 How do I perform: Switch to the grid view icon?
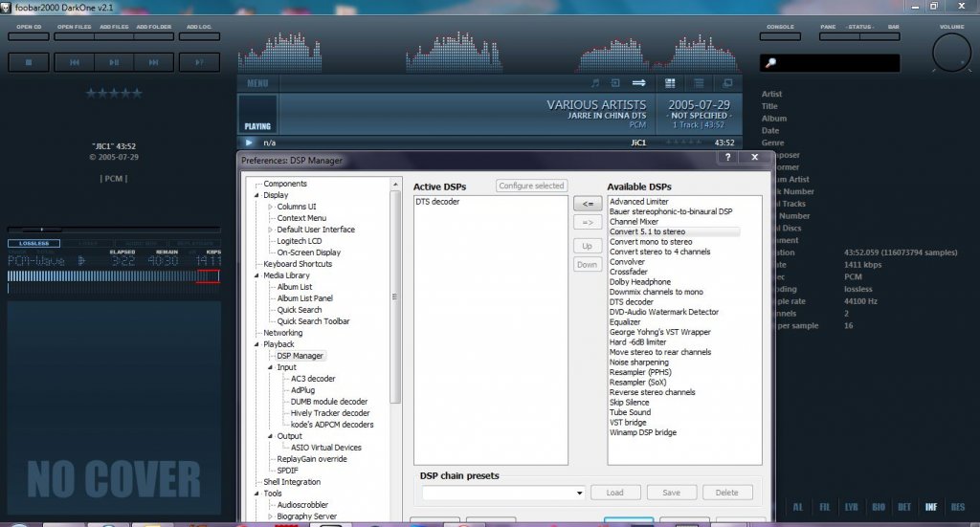click(x=670, y=83)
